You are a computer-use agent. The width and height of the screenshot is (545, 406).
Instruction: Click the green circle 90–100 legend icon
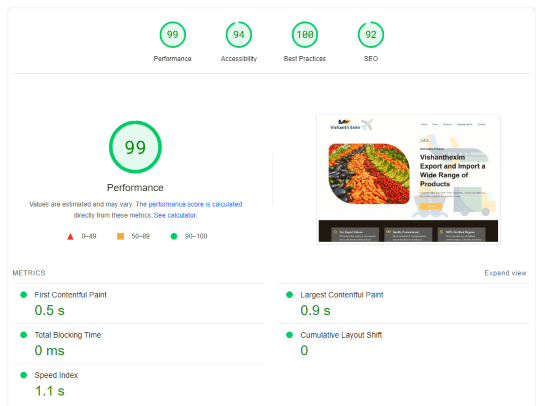pos(174,236)
